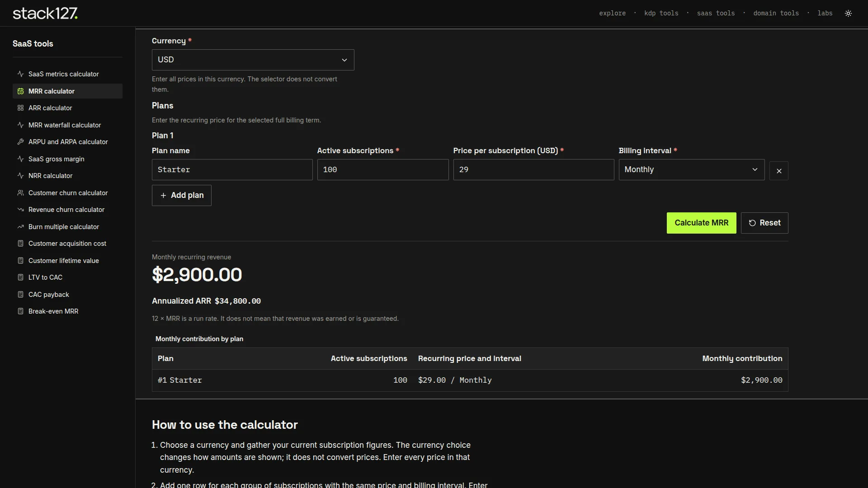Click the MRR calculator icon in sidebar

click(x=20, y=91)
